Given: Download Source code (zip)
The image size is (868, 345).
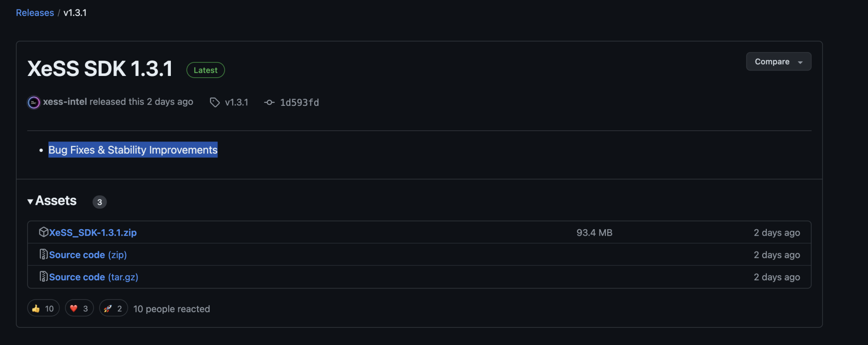Looking at the screenshot, I should [x=88, y=255].
